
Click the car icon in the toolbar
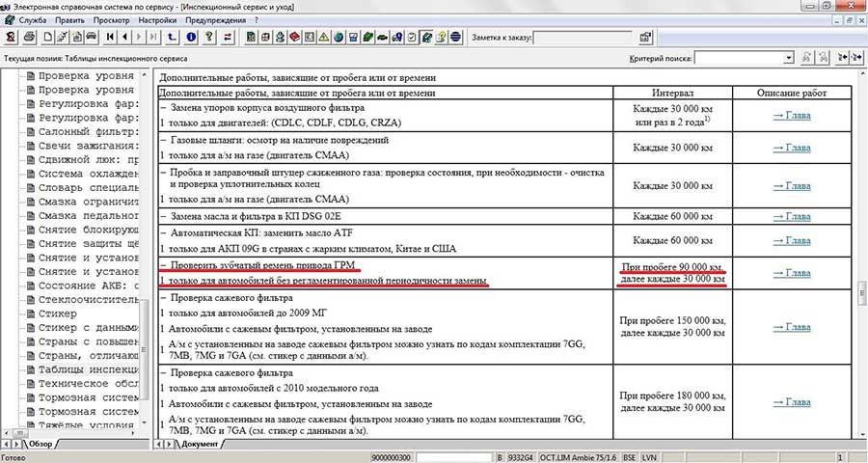click(x=91, y=37)
